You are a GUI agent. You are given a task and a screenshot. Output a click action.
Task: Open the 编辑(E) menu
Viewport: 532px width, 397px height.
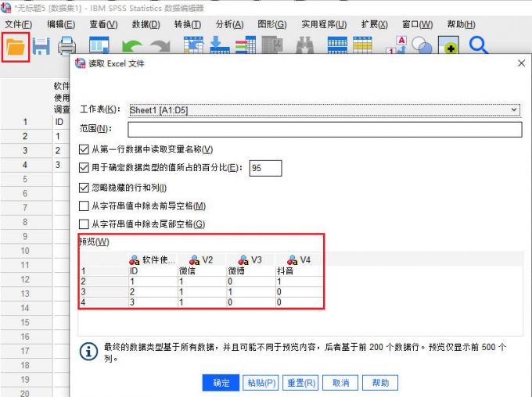point(61,24)
